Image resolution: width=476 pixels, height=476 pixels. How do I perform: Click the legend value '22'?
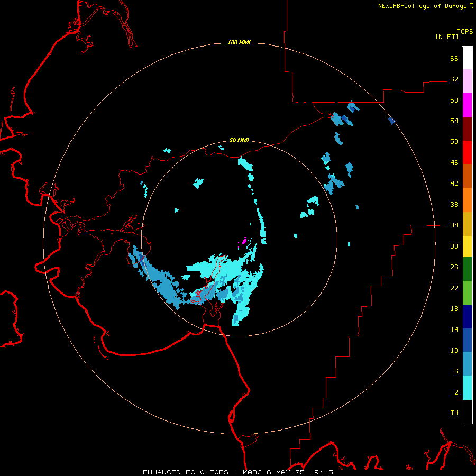tap(454, 288)
